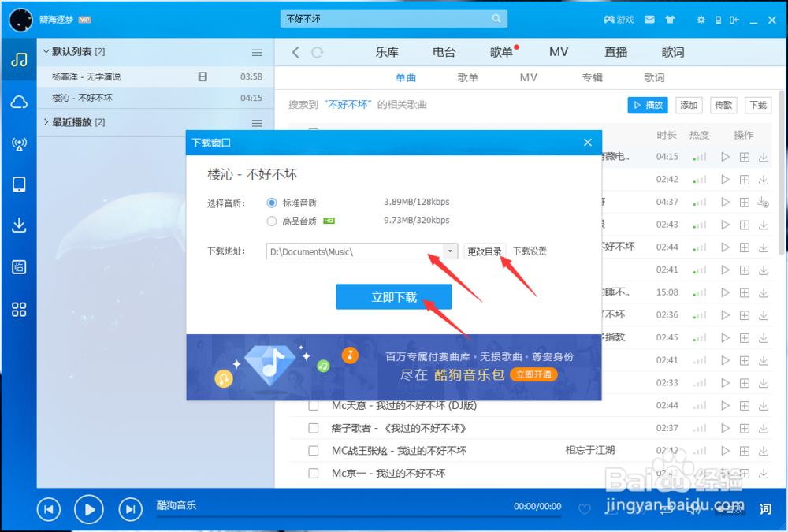Select 楼沁 - 不好不坏 playlist track
This screenshot has height=532, width=788.
(156, 98)
